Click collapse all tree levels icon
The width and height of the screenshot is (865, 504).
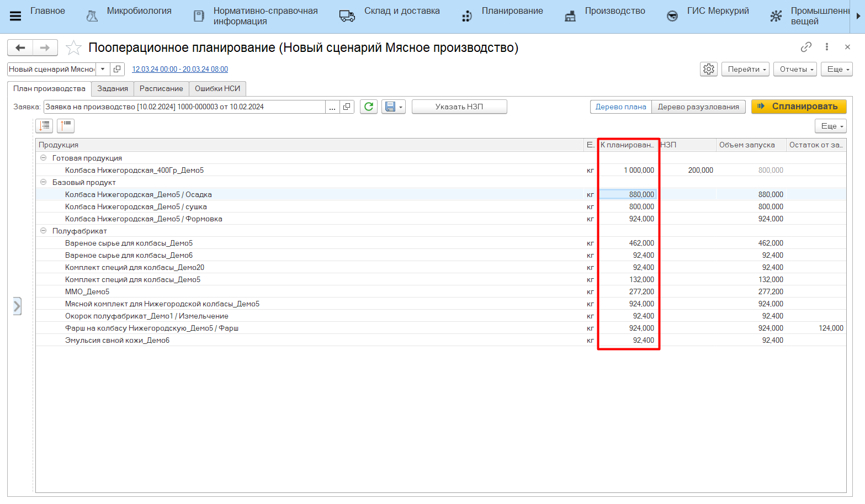[x=66, y=126]
